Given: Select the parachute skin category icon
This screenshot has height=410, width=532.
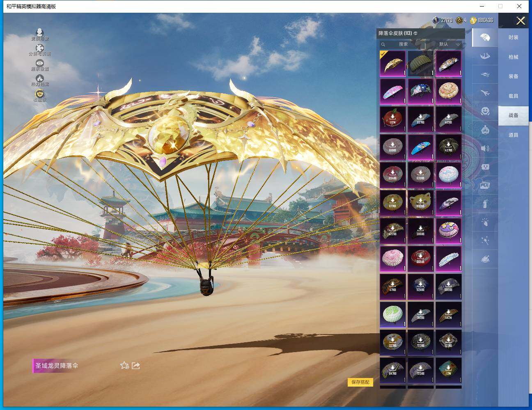Looking at the screenshot, I should 485,37.
